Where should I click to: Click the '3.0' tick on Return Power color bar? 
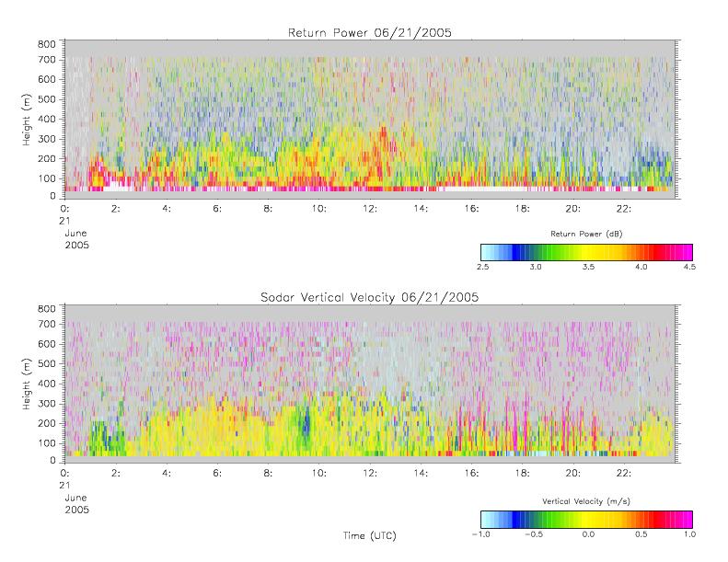coord(536,267)
